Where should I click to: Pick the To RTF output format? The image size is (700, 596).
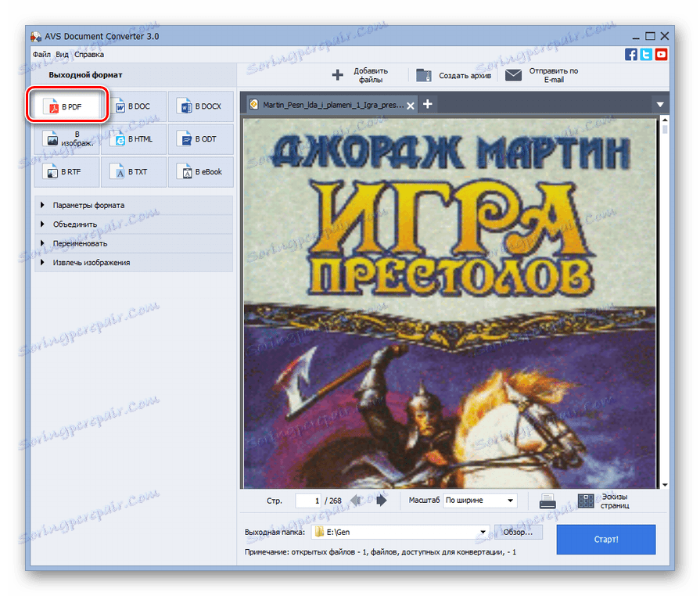tap(67, 171)
